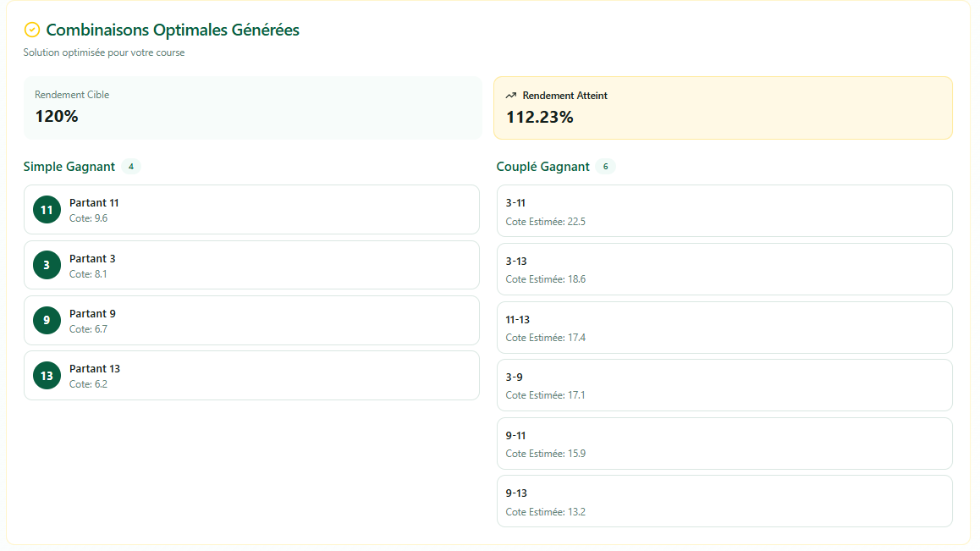Pick the Partant 13 entry with cote 6.2
Viewport: 980px width, 551px height.
(251, 375)
